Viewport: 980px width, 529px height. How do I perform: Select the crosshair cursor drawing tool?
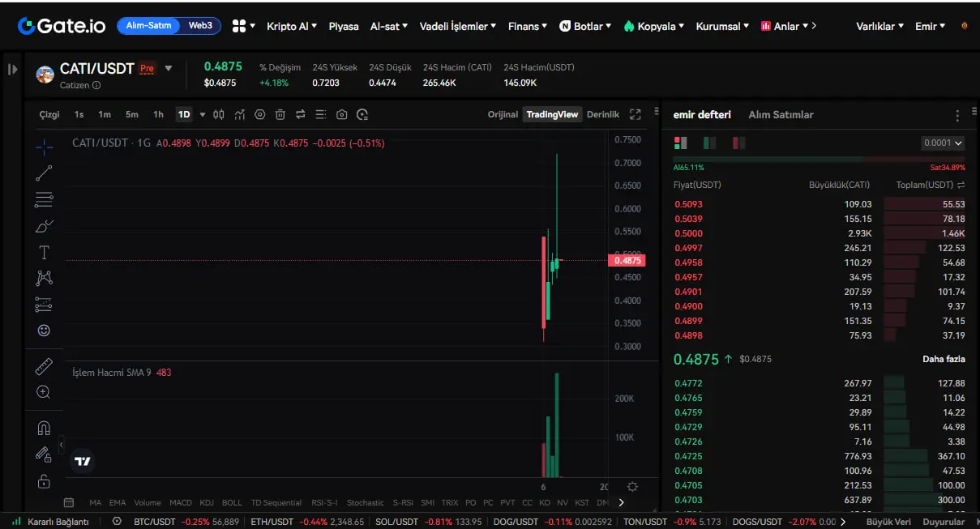coord(44,146)
